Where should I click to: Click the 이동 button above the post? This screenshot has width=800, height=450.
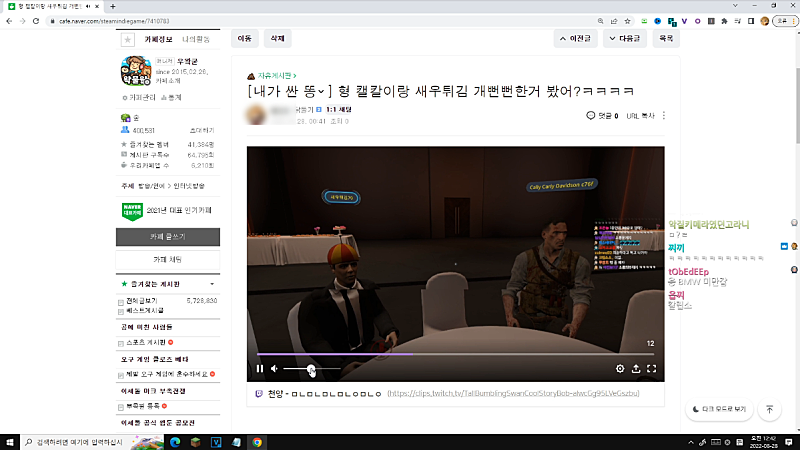(244, 38)
